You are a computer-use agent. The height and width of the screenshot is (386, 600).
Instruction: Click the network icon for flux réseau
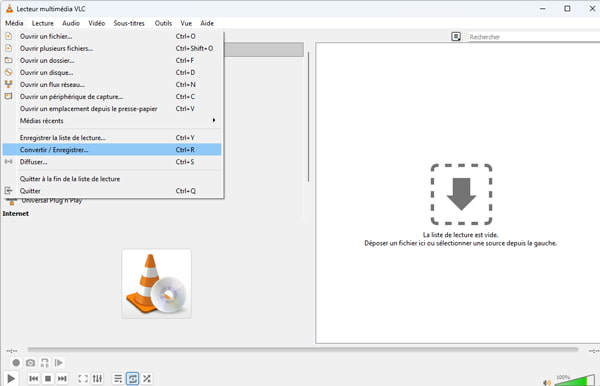pos(8,84)
